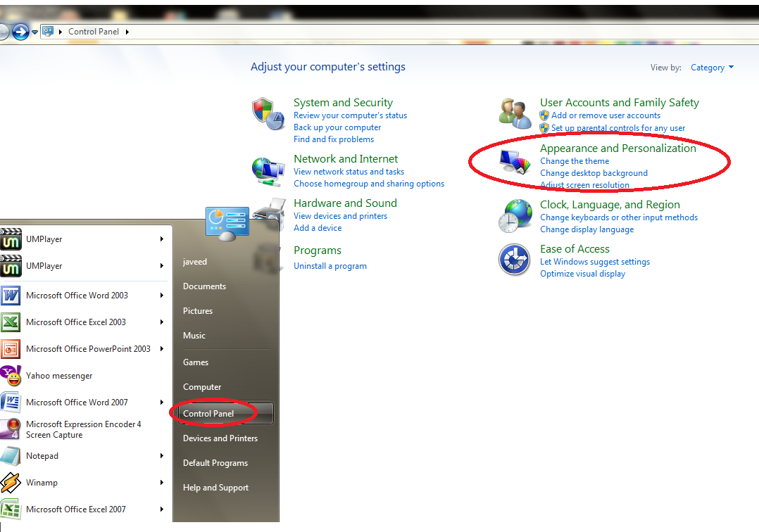759x532 pixels.
Task: Open the javeed user folder link
Action: point(194,262)
